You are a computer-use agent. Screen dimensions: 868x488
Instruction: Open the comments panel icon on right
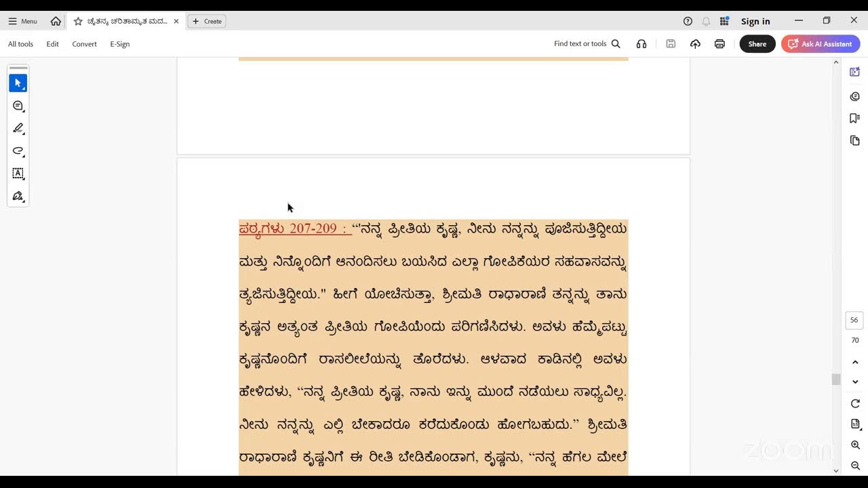[x=854, y=96]
